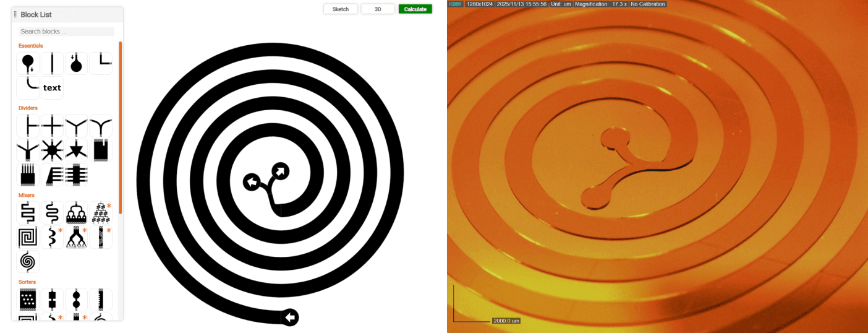
Task: Select the inlet port block in Essentials
Action: pyautogui.click(x=28, y=63)
